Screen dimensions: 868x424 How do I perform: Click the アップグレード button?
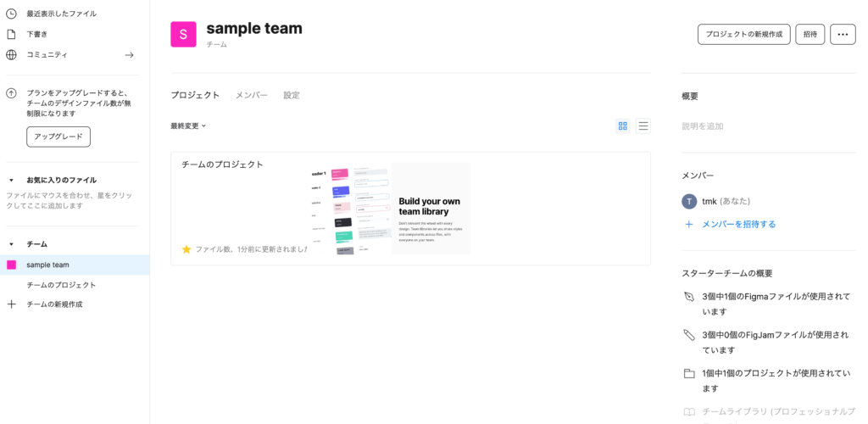pyautogui.click(x=58, y=137)
